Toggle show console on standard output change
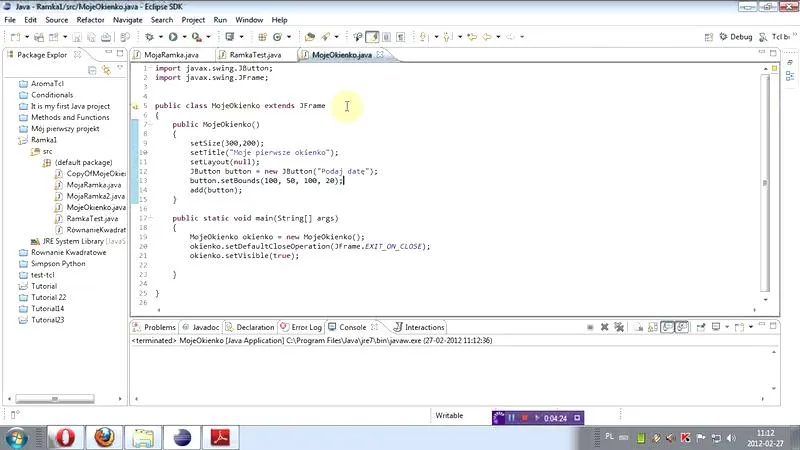This screenshot has width=800, height=450. [x=667, y=327]
